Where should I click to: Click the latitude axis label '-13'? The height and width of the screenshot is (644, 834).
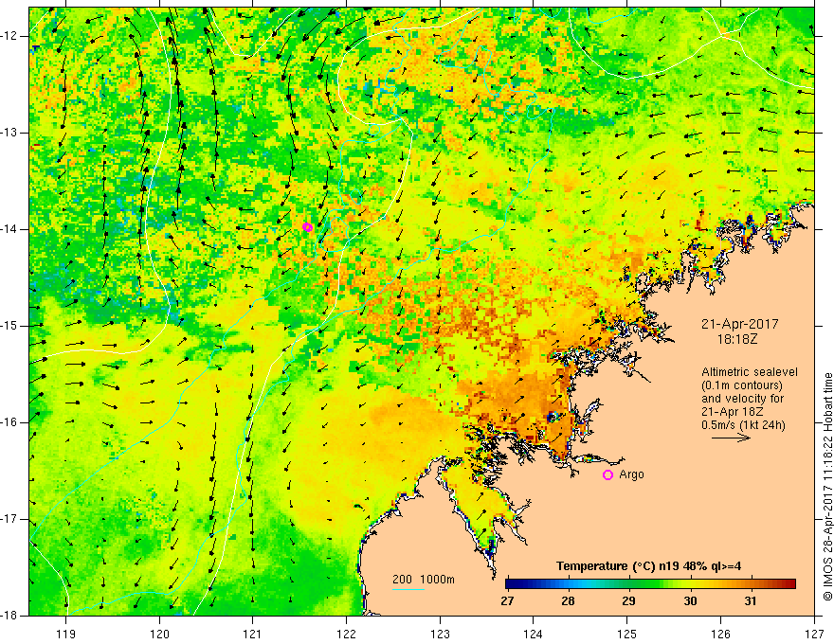click(9, 133)
